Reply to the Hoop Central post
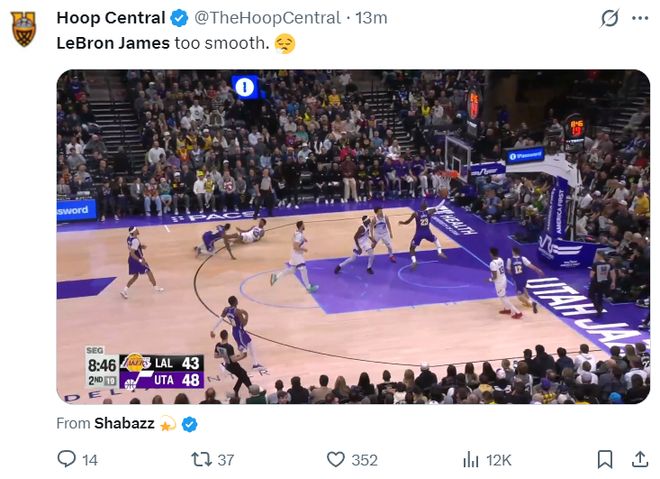 coord(66,459)
